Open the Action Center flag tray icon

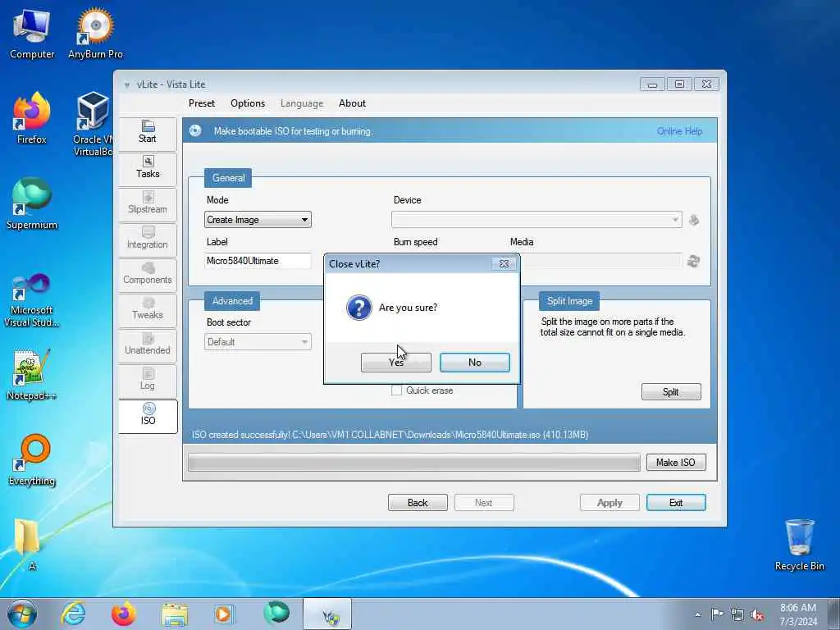point(716,614)
